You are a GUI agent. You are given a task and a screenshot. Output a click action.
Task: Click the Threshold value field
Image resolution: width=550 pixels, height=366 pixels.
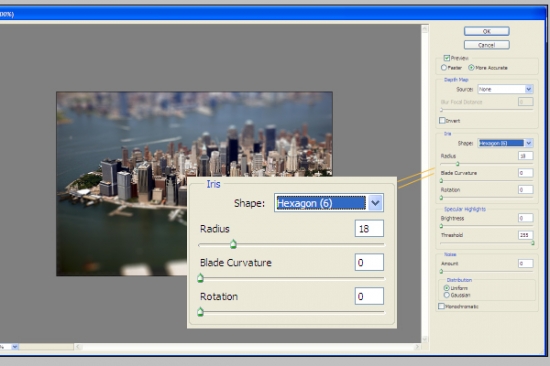(x=525, y=235)
